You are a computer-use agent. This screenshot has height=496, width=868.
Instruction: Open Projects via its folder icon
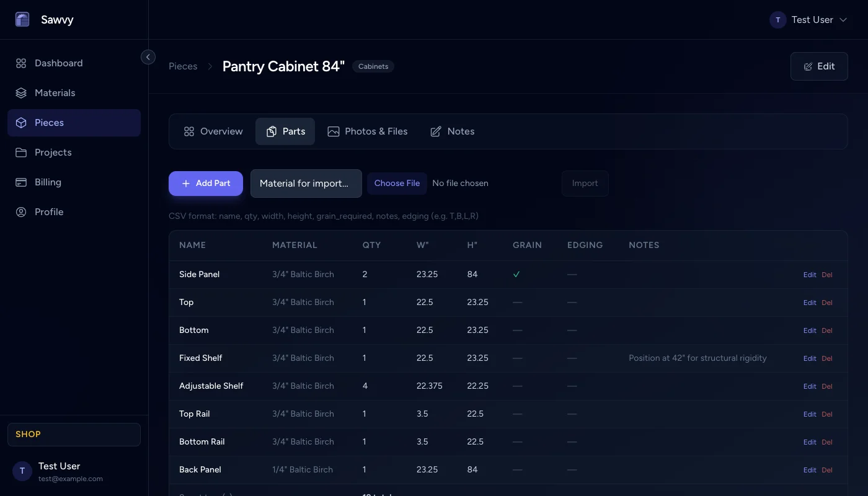20,152
